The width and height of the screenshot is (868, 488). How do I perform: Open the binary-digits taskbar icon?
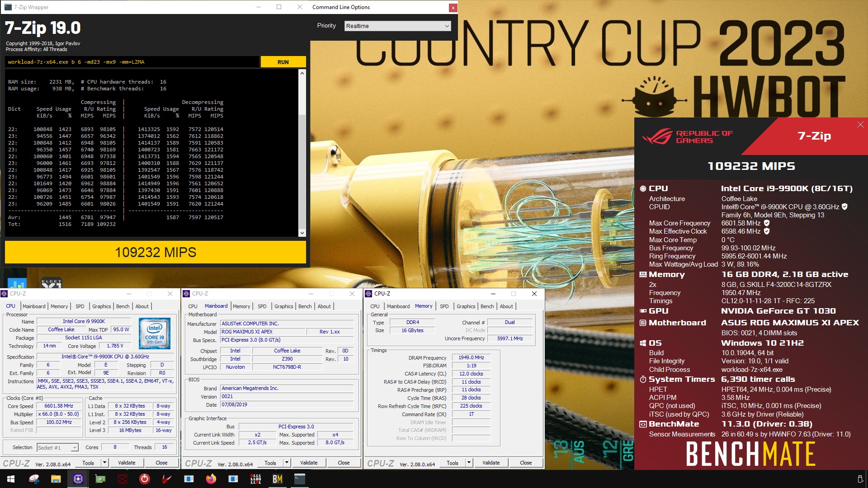[x=255, y=479]
